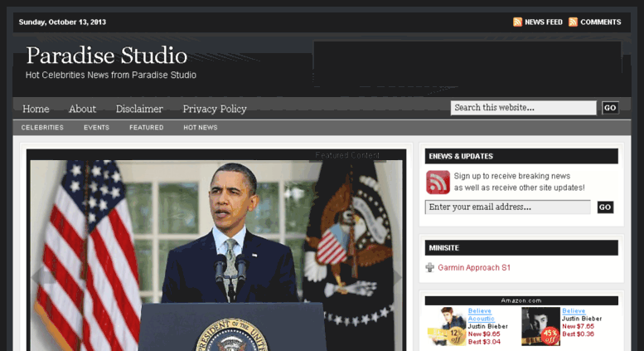Select the CELEBRITIES category
Image resolution: width=644 pixels, height=351 pixels.
pos(42,128)
